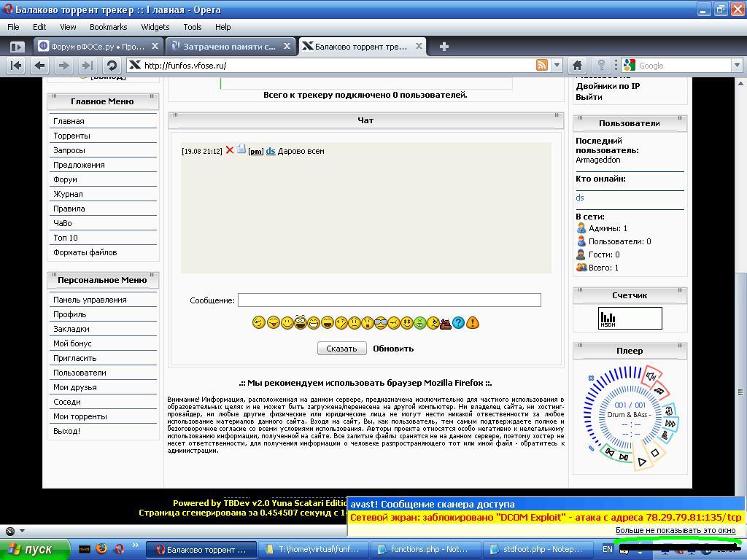The height and width of the screenshot is (560, 747).
Task: Open the Google search engine dropdown
Action: [736, 66]
